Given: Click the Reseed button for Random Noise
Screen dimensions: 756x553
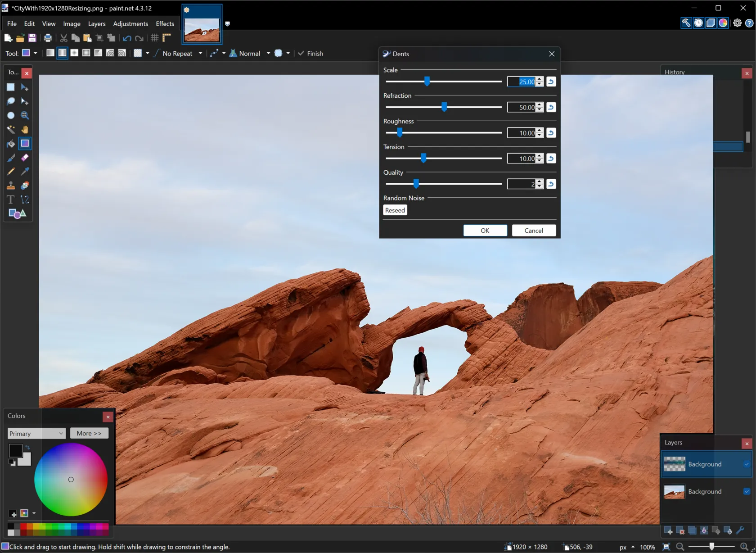Looking at the screenshot, I should (395, 210).
